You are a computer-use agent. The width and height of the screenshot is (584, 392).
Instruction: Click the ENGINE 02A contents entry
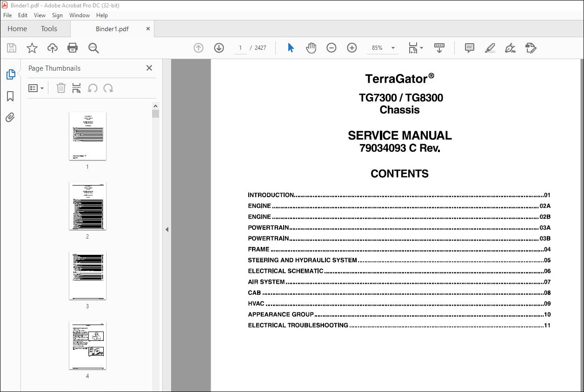point(399,206)
